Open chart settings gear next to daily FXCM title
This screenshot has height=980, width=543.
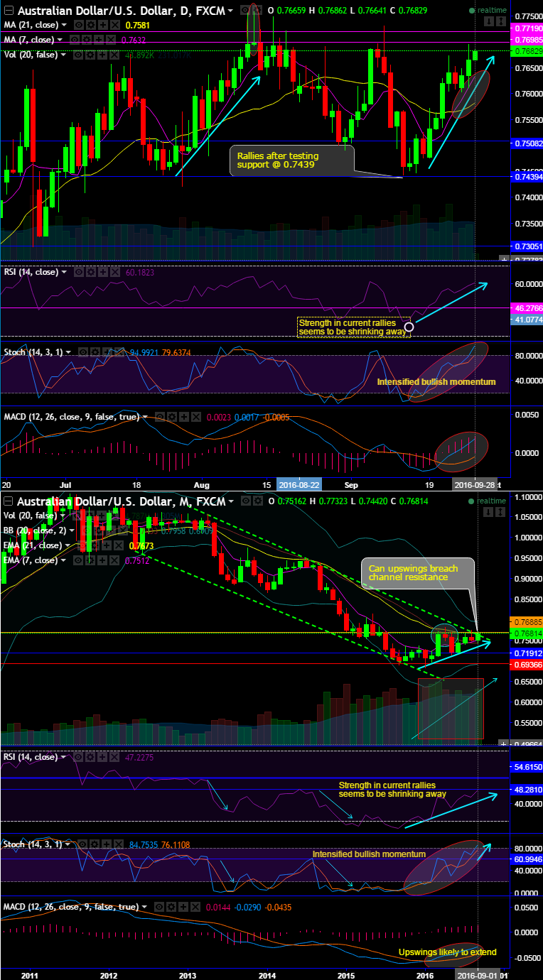tap(258, 10)
